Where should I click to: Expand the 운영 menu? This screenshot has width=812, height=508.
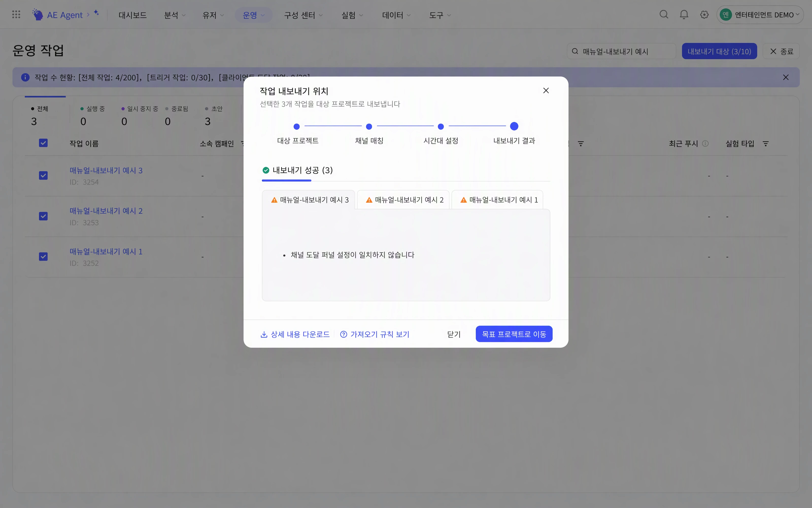[253, 15]
